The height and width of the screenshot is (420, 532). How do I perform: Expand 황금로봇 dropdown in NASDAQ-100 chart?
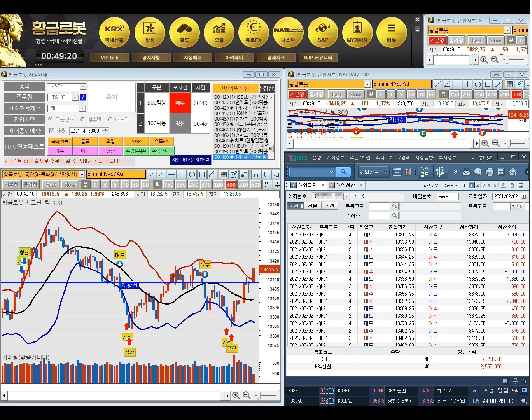367,84
